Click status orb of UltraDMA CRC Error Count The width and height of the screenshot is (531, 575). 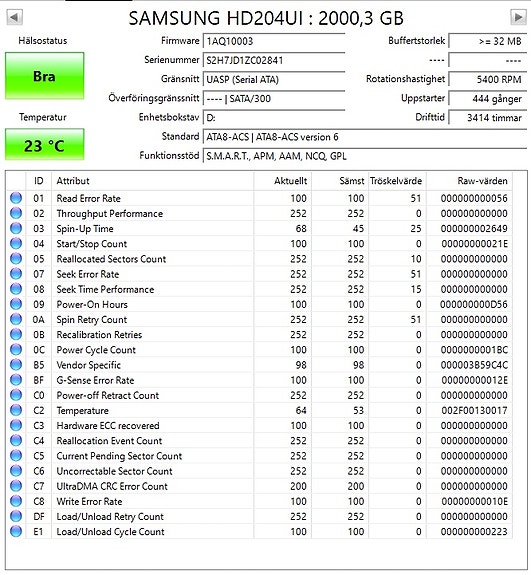pyautogui.click(x=16, y=486)
